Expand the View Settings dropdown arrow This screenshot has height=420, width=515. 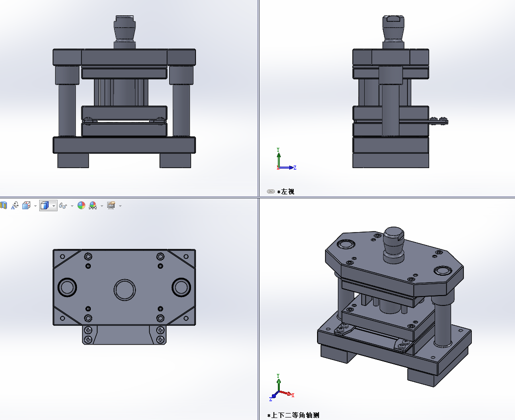(120, 206)
